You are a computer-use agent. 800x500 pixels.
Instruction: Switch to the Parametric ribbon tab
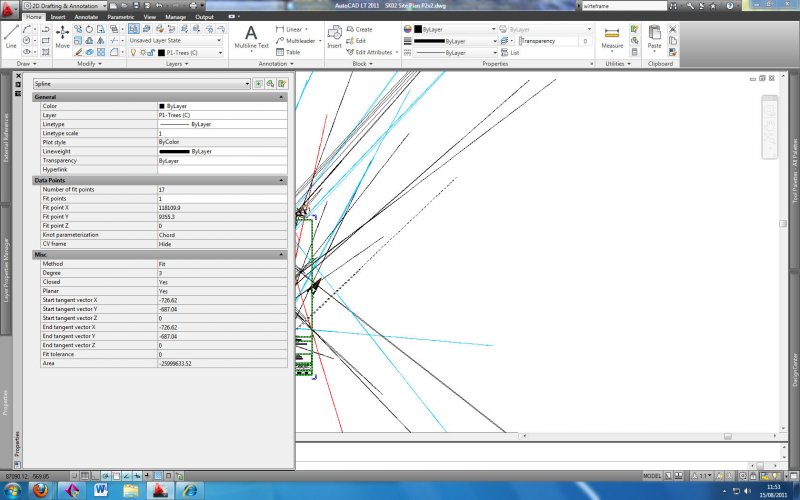pyautogui.click(x=120, y=17)
